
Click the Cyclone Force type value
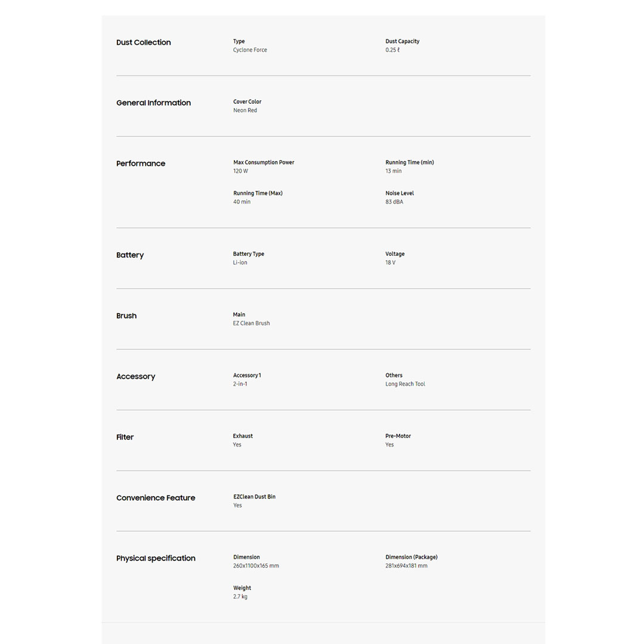tap(250, 50)
